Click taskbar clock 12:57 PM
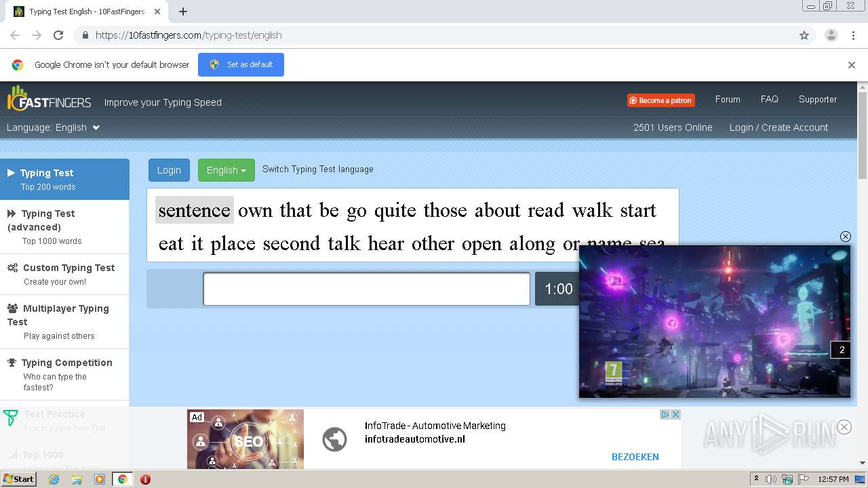The image size is (868, 488). click(833, 479)
